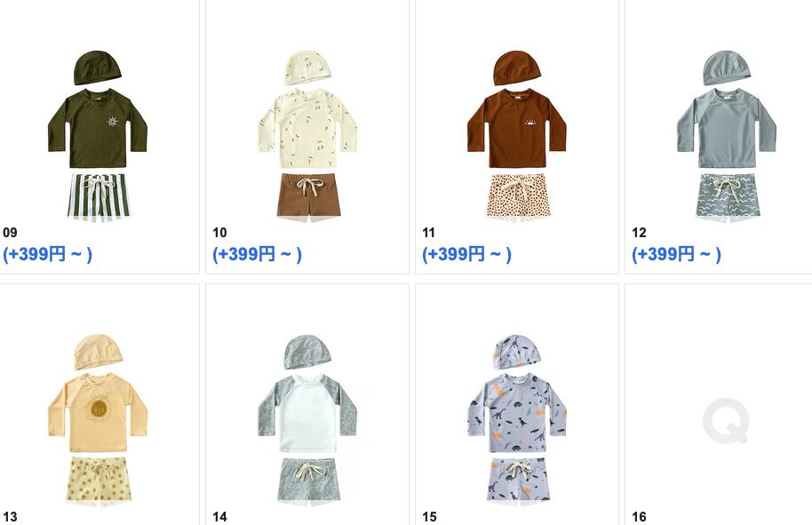This screenshot has width=812, height=525.
Task: Pick option 11 rust brown swimsuit set
Action: pos(517,136)
